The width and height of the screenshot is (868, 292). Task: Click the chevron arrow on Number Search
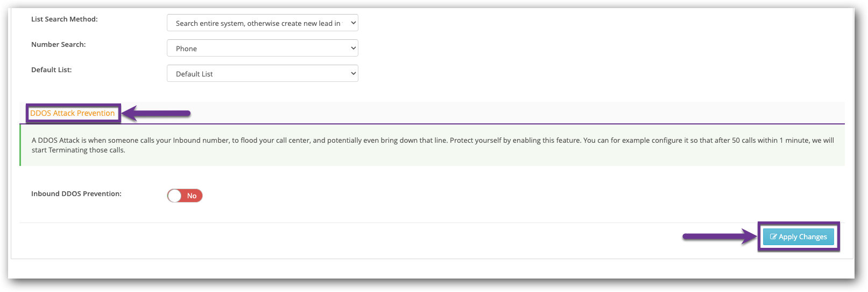point(353,48)
